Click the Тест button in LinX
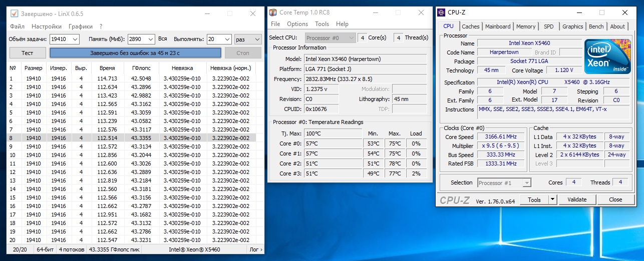The image size is (644, 261). [28, 53]
